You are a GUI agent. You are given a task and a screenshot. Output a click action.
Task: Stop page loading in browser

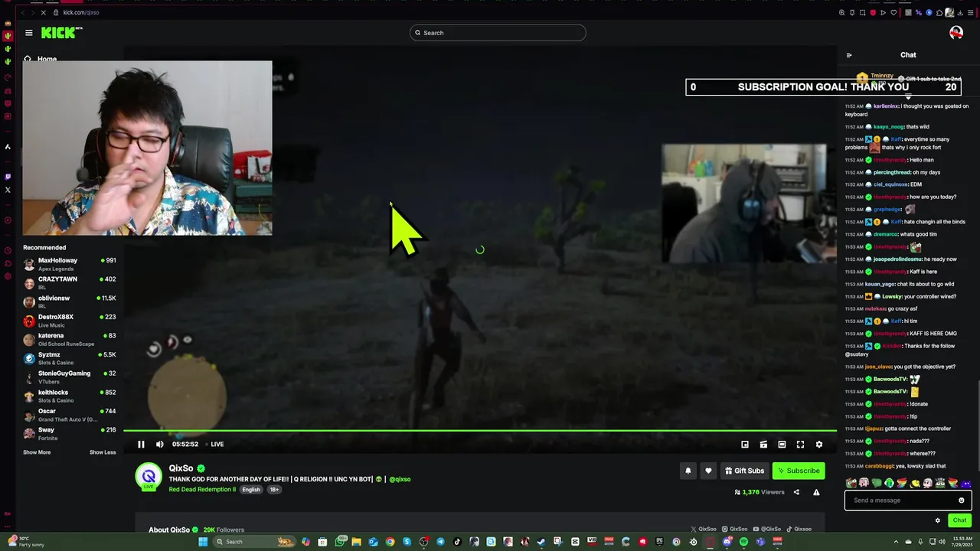44,12
